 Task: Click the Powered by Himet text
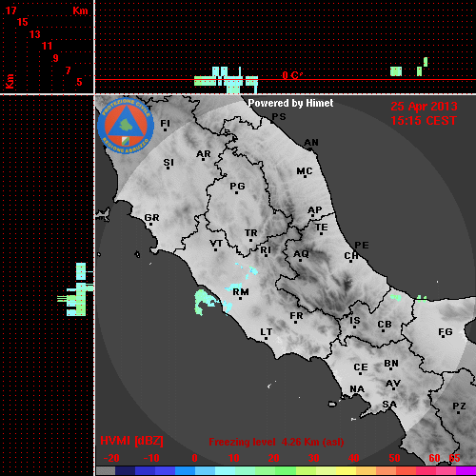point(290,103)
